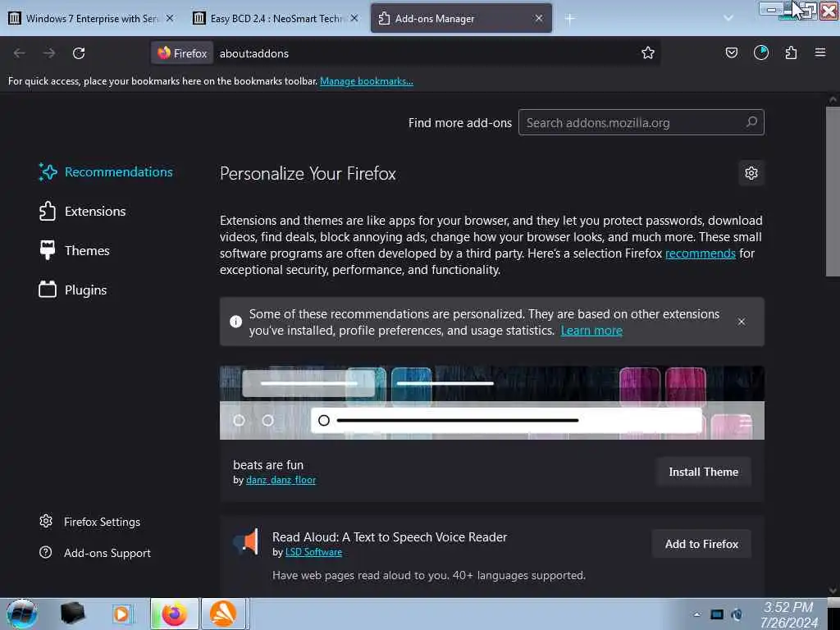Viewport: 840px width, 630px height.
Task: Close the Add-ons Manager tab
Action: click(538, 18)
